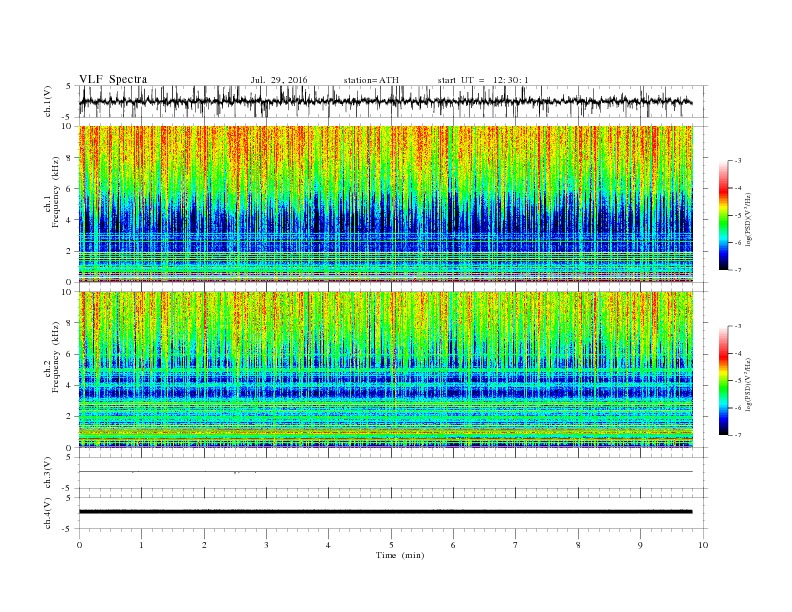792x612 pixels.
Task: Click time axis tick label '0'
Action: tap(79, 545)
